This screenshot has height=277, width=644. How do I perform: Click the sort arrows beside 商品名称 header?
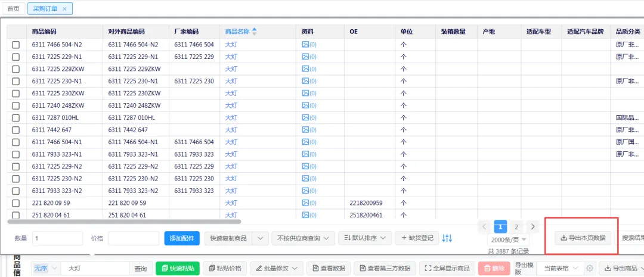(x=254, y=32)
